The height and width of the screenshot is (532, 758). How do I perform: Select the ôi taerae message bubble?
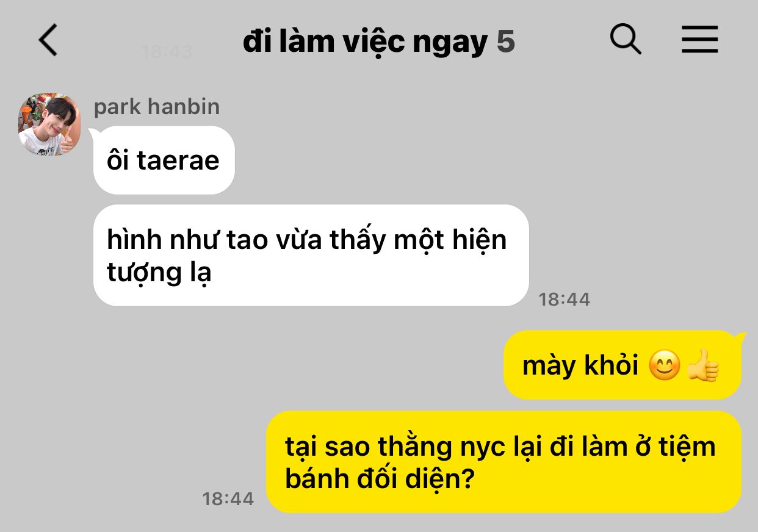click(x=164, y=160)
